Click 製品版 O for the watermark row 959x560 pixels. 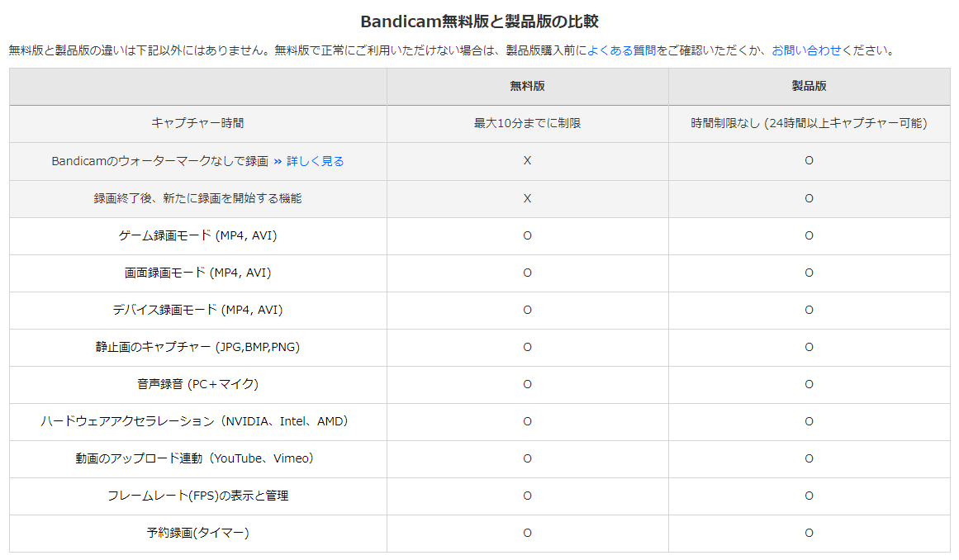tap(809, 161)
